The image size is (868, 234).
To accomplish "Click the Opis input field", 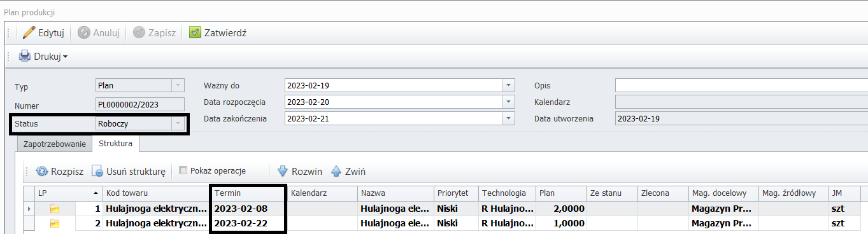I will 741,85.
